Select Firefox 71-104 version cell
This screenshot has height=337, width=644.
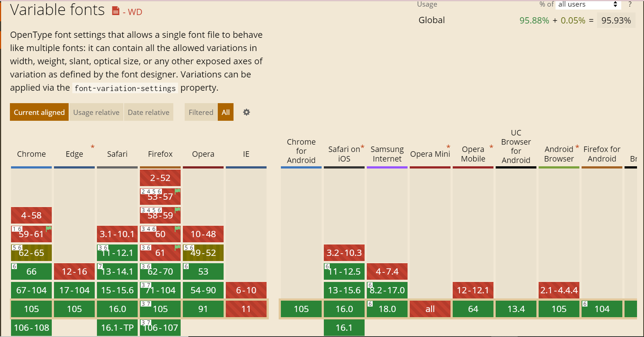(x=160, y=290)
